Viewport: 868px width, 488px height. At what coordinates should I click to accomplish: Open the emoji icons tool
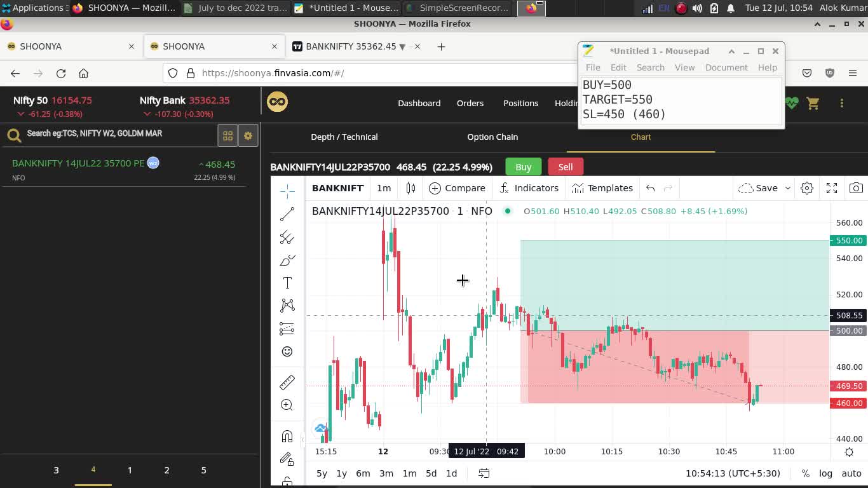click(x=287, y=351)
